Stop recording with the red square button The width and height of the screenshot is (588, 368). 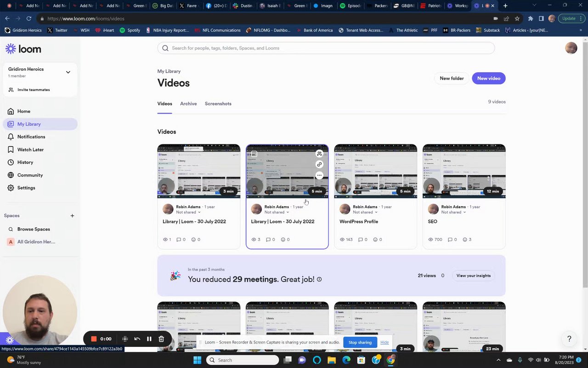click(94, 339)
